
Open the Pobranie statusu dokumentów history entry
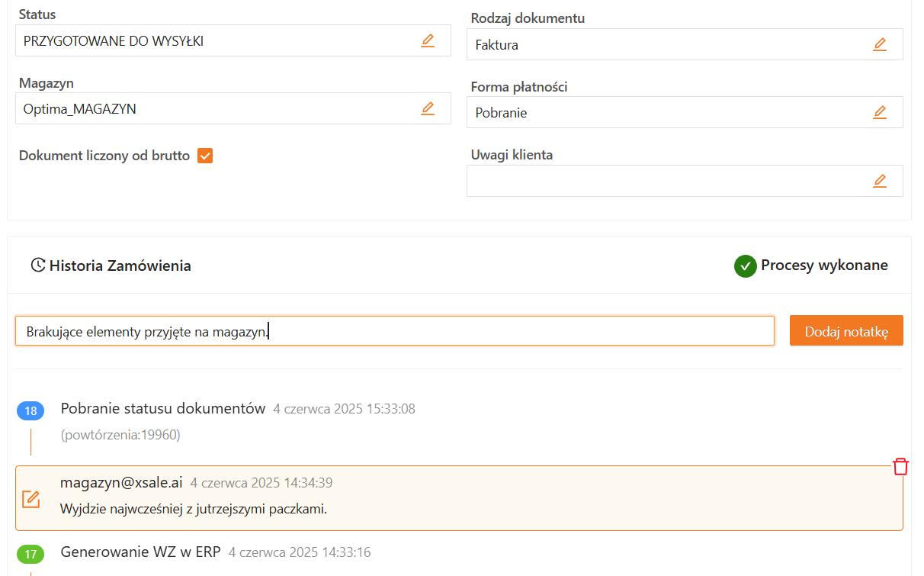(163, 409)
